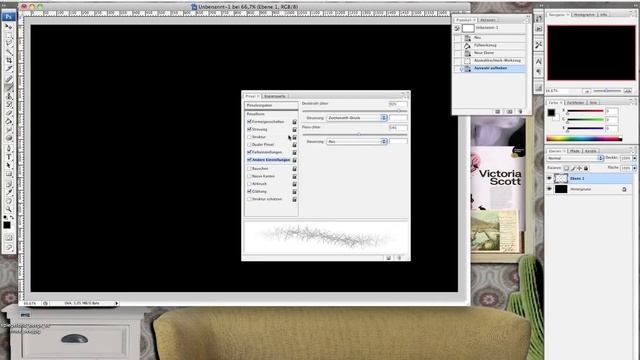Hide the Ebene 1 layer eye icon
The width and height of the screenshot is (640, 360).
click(549, 178)
